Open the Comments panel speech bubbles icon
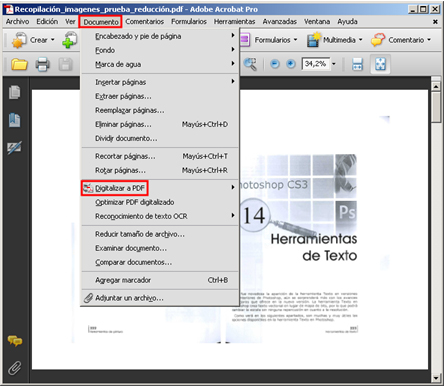The image size is (444, 387). 15,341
